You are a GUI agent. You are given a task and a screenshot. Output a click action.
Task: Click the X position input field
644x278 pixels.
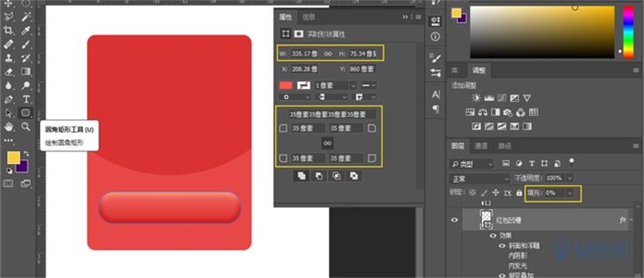(x=305, y=69)
